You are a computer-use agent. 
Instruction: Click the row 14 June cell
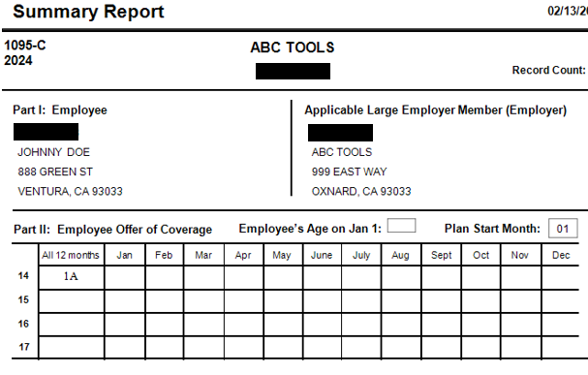pos(322,277)
